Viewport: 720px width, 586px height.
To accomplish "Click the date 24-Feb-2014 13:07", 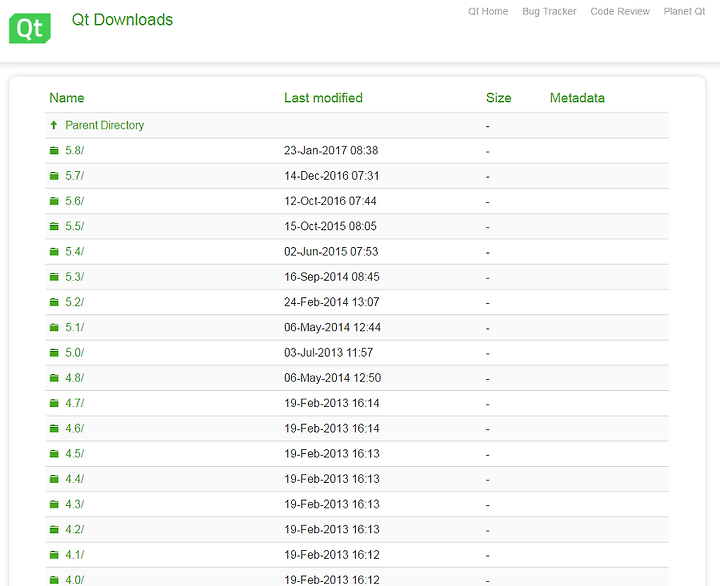I will pyautogui.click(x=332, y=302).
